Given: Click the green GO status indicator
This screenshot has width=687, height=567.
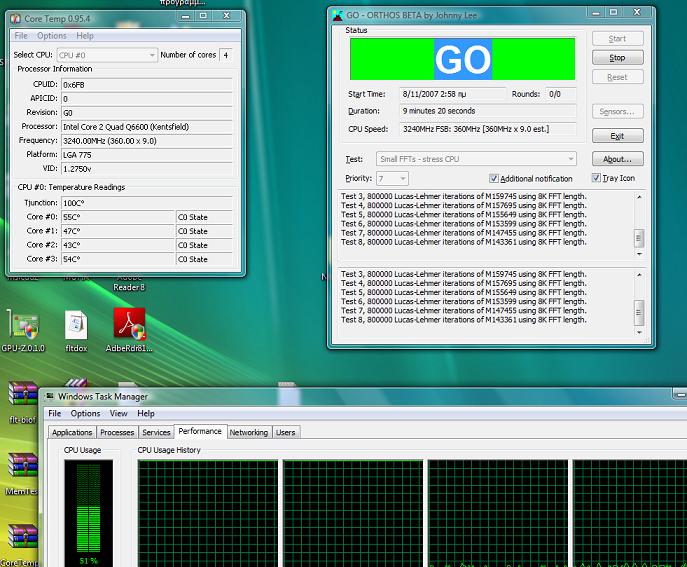Looking at the screenshot, I should coord(462,59).
